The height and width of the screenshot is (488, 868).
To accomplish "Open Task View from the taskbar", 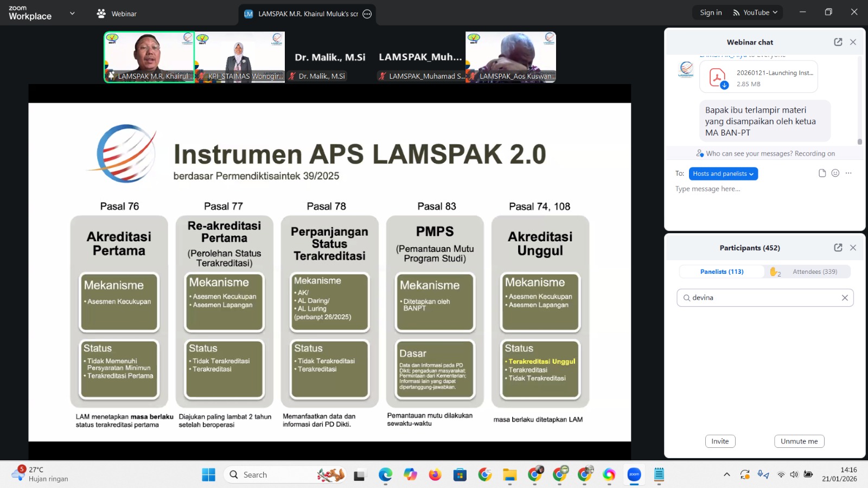I will point(359,475).
